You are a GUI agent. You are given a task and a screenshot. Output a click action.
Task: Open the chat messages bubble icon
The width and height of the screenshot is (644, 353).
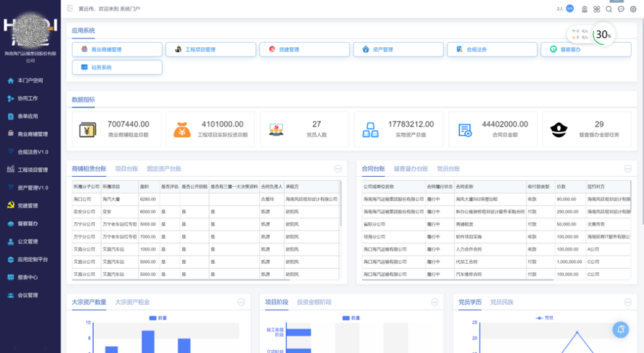click(x=621, y=9)
